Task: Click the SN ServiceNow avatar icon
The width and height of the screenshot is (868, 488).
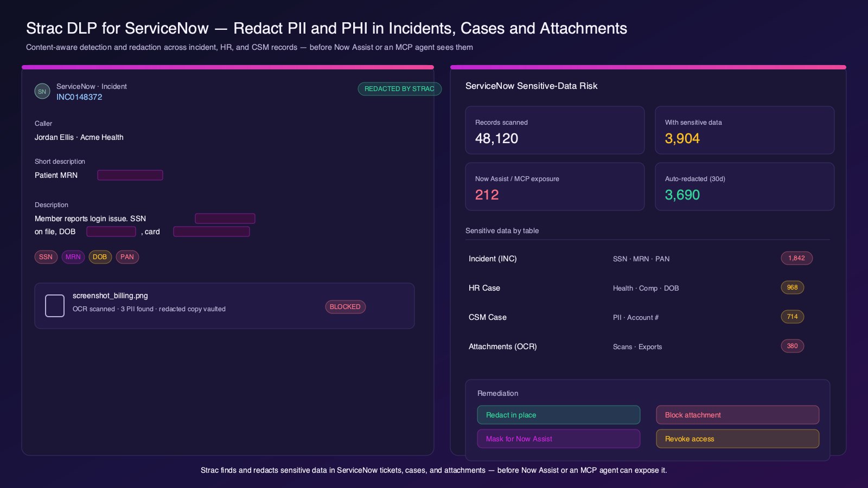Action: (42, 91)
